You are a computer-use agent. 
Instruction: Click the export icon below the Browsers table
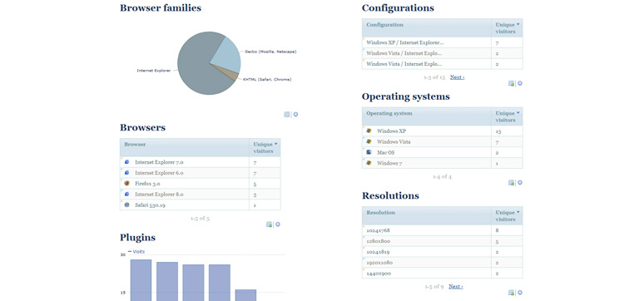coord(269,225)
